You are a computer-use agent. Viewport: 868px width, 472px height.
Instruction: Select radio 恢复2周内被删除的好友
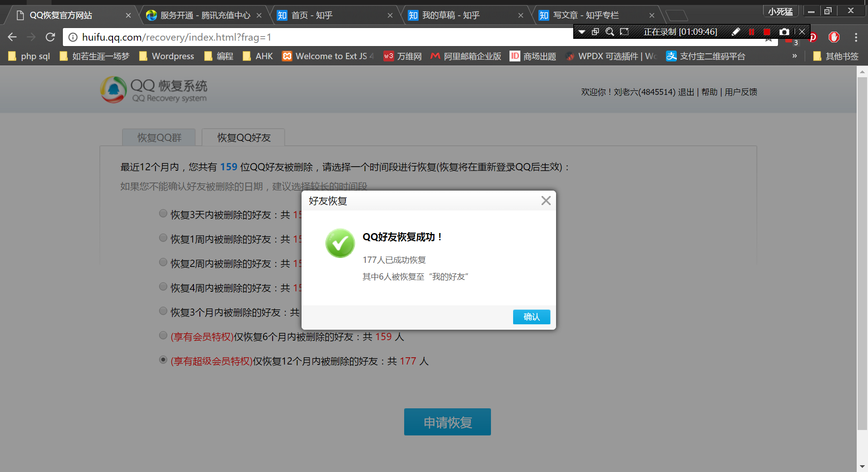(163, 262)
